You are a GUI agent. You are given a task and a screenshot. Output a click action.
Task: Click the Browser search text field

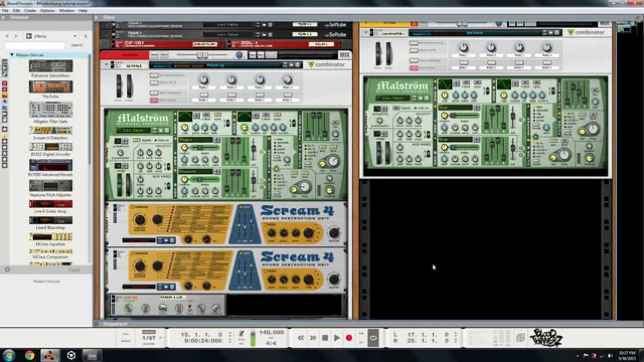click(35, 45)
